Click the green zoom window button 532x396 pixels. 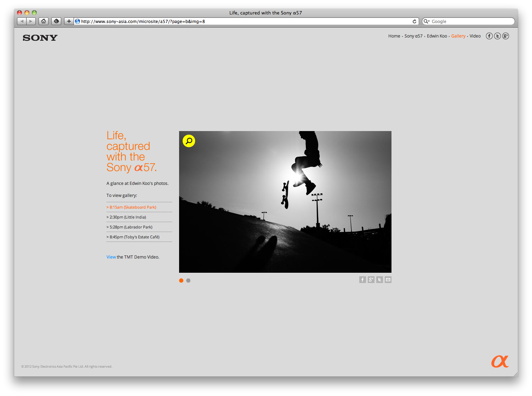(34, 13)
